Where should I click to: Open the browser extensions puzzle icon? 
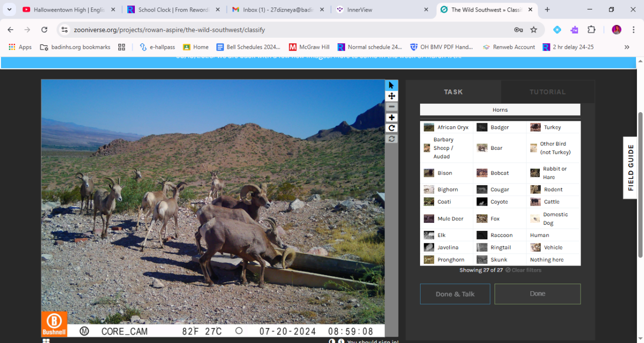(x=592, y=30)
